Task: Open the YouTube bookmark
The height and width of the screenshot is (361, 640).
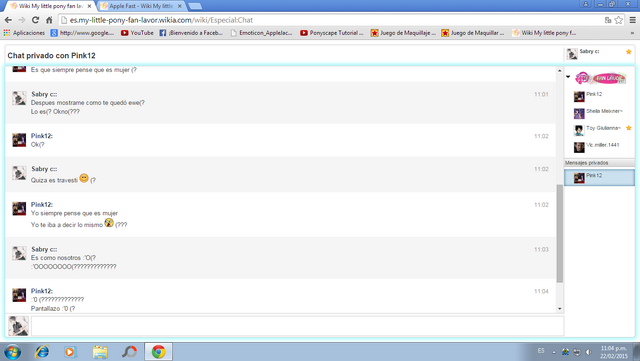Action: pyautogui.click(x=137, y=33)
